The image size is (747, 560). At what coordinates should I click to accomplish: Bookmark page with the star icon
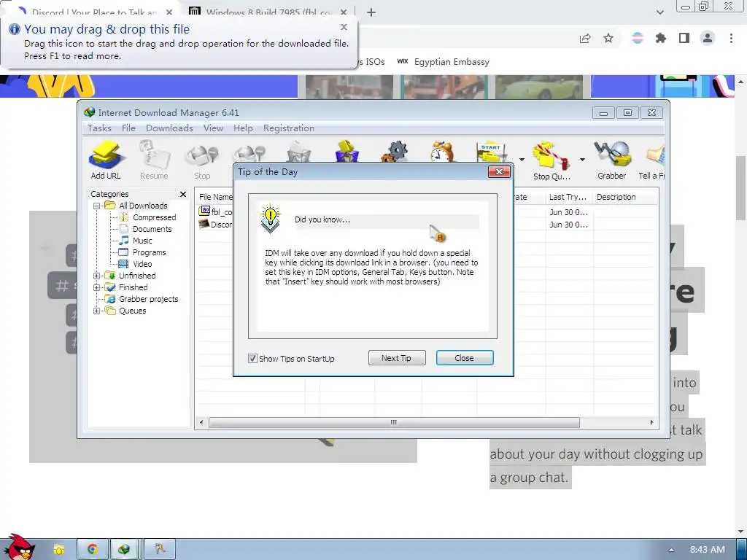(608, 38)
